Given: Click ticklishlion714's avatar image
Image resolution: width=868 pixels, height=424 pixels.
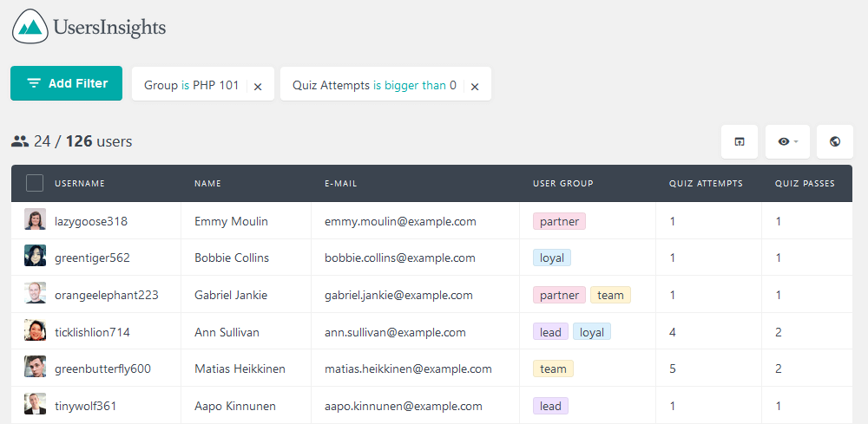Looking at the screenshot, I should click(35, 330).
